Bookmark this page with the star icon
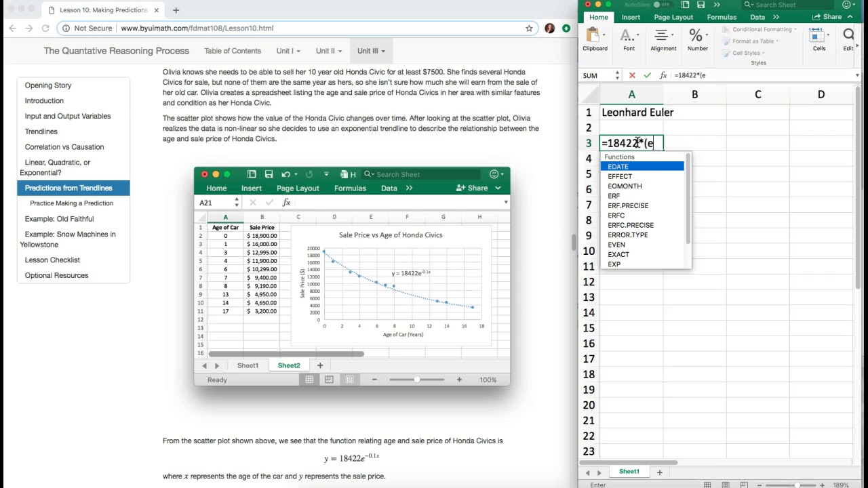The width and height of the screenshot is (868, 488). (529, 28)
